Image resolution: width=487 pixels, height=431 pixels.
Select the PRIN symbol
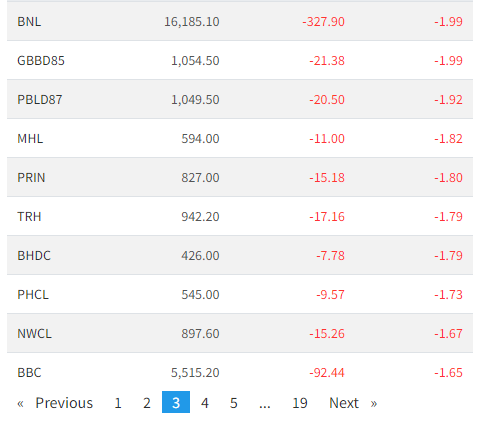click(x=31, y=178)
